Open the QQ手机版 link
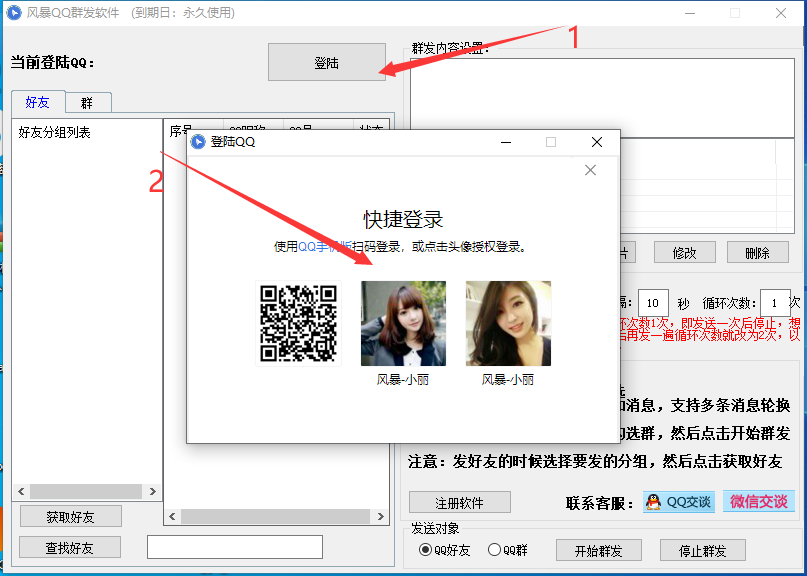This screenshot has width=807, height=576. click(325, 247)
